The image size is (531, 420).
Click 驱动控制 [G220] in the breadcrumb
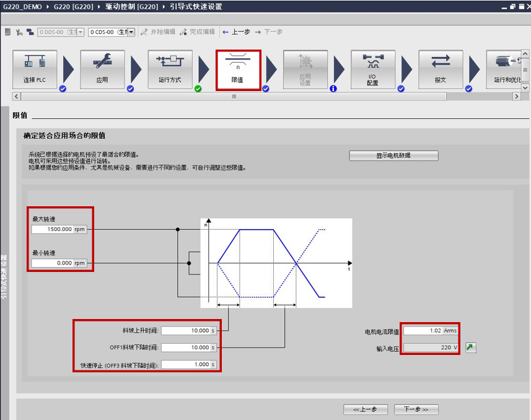pos(128,7)
